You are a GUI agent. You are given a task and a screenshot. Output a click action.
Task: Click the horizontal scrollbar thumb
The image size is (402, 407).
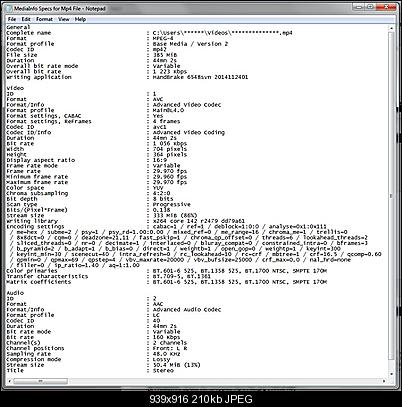[x=40, y=381]
